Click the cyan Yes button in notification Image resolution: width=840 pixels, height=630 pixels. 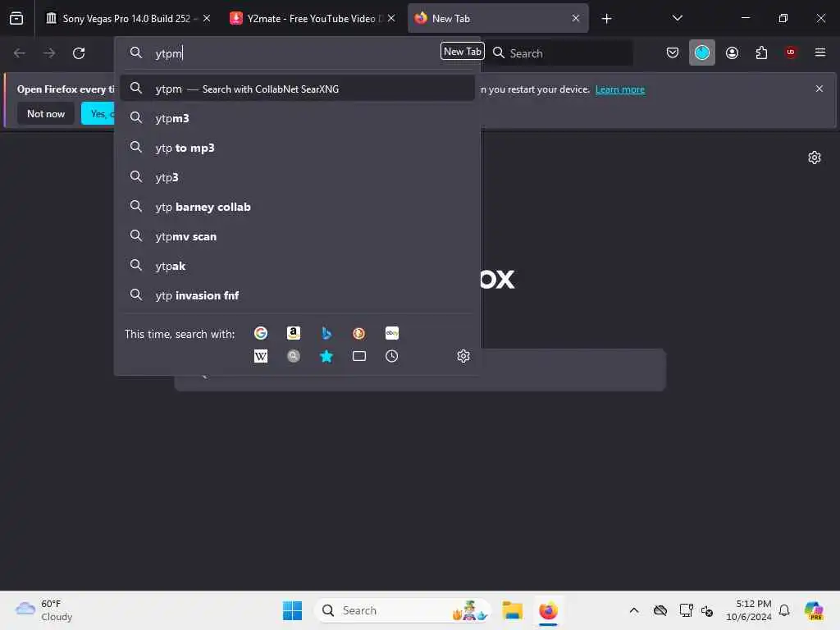(x=98, y=113)
